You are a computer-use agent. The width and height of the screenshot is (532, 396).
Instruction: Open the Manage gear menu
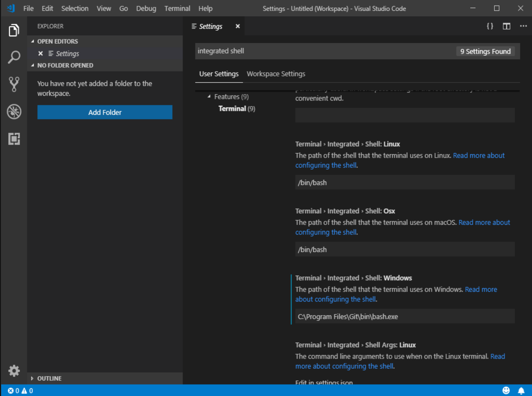point(14,371)
